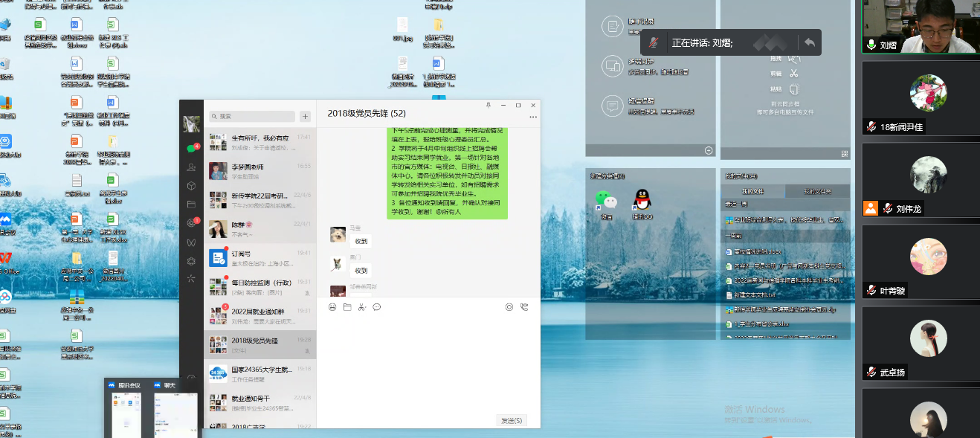The image size is (980, 438).
Task: Click the send file folder icon
Action: tap(347, 307)
